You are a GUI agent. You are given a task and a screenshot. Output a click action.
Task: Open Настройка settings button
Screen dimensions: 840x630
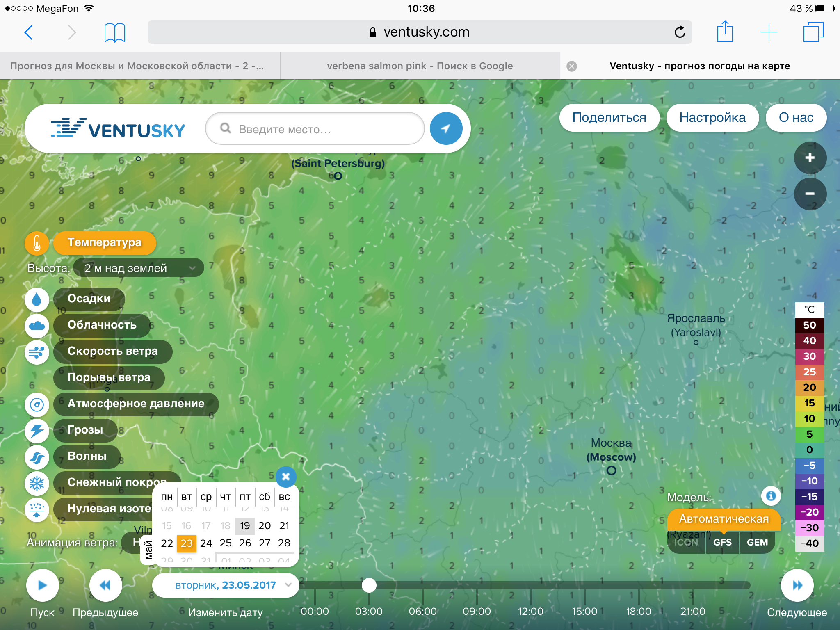[x=712, y=118]
